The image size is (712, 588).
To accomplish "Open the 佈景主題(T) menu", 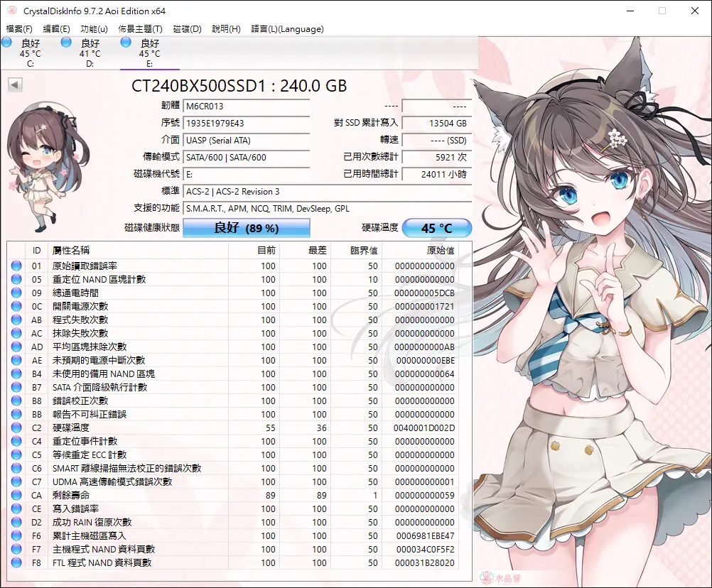I will [140, 29].
